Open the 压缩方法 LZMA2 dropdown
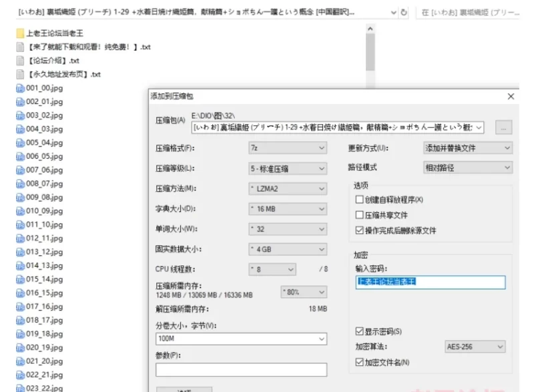Image resolution: width=534 pixels, height=392 pixels. (x=288, y=189)
